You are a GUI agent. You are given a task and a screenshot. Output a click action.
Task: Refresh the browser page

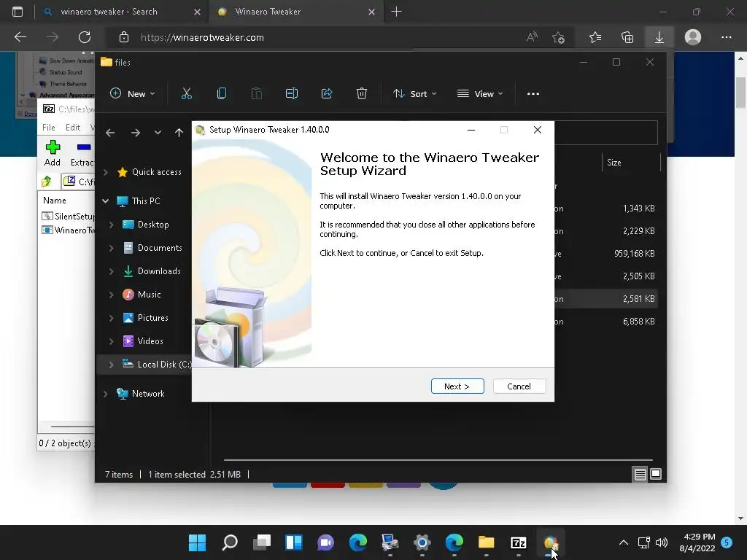(85, 37)
